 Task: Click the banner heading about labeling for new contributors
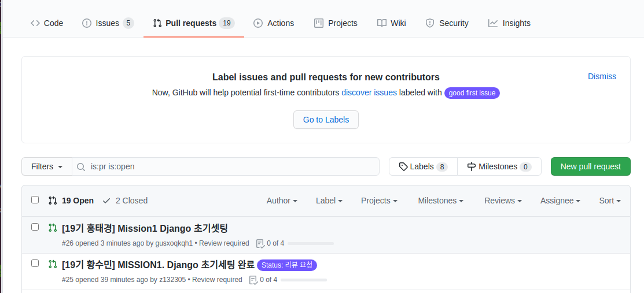pyautogui.click(x=326, y=77)
